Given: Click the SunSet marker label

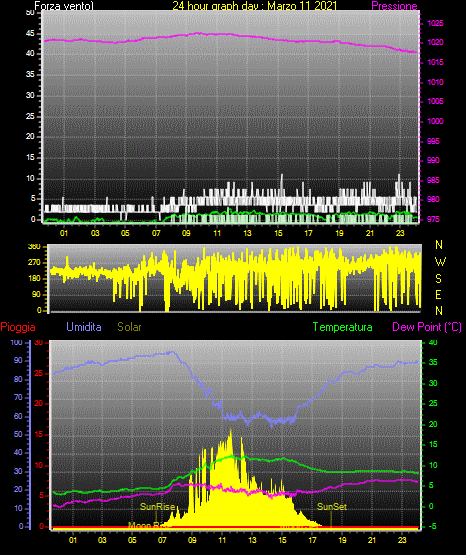Looking at the screenshot, I should coord(332,507).
